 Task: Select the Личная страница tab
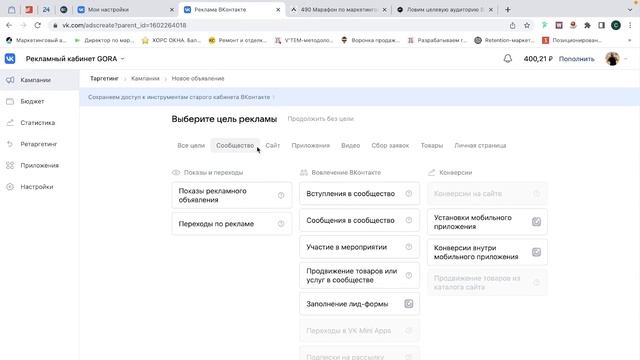tap(480, 145)
